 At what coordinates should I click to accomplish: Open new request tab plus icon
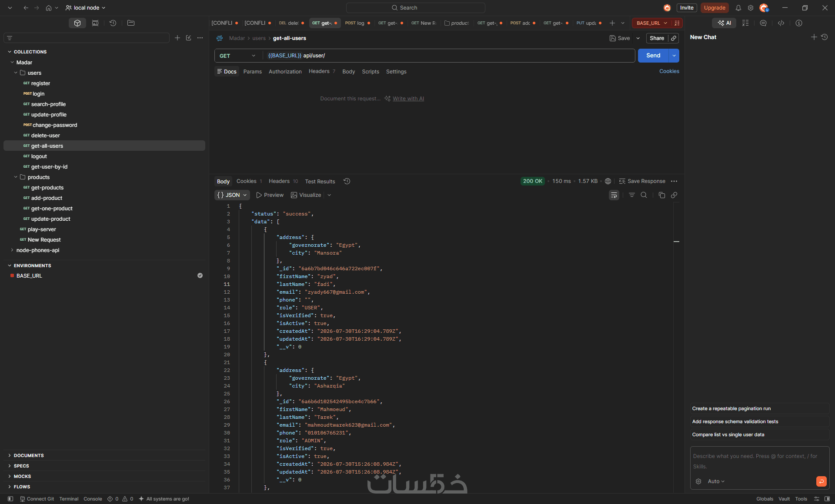point(612,23)
